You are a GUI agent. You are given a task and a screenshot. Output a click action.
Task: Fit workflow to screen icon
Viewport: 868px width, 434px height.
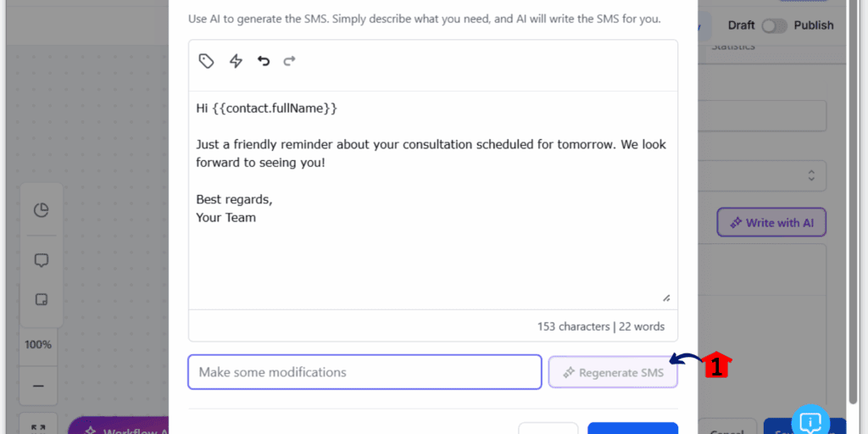[x=38, y=428]
